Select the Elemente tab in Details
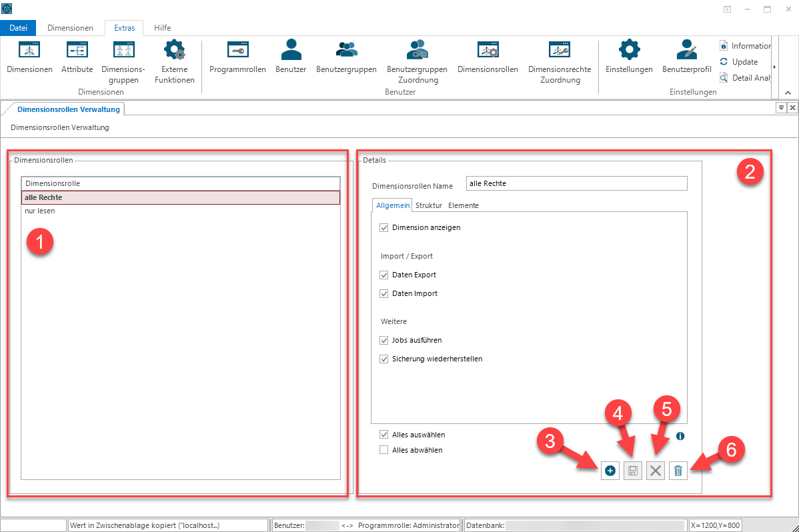799x532 pixels. pyautogui.click(x=464, y=205)
